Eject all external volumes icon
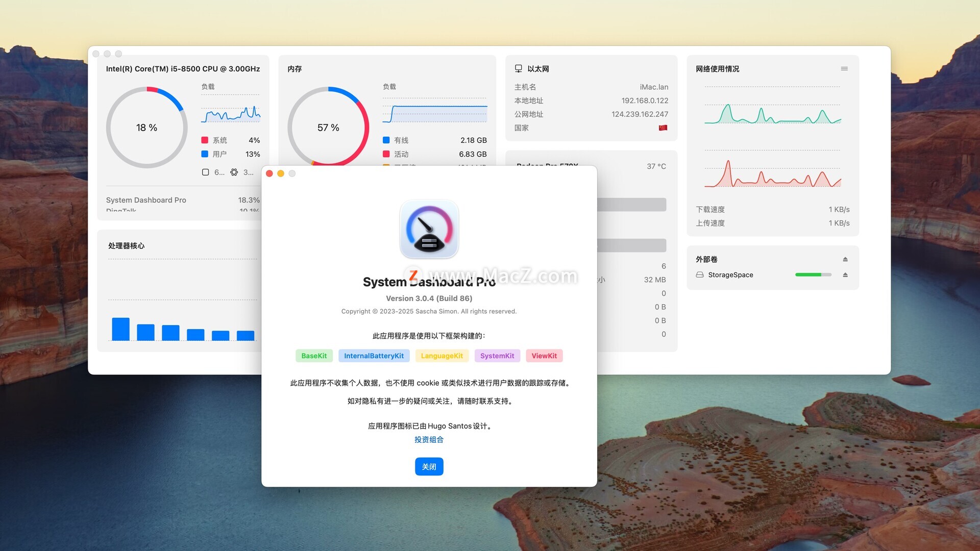The height and width of the screenshot is (551, 980). coord(845,259)
